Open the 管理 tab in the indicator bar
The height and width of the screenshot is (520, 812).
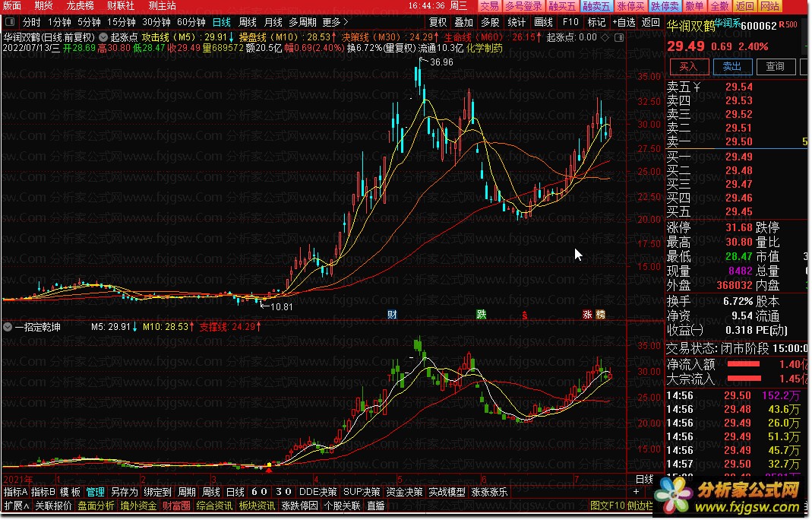pos(95,492)
